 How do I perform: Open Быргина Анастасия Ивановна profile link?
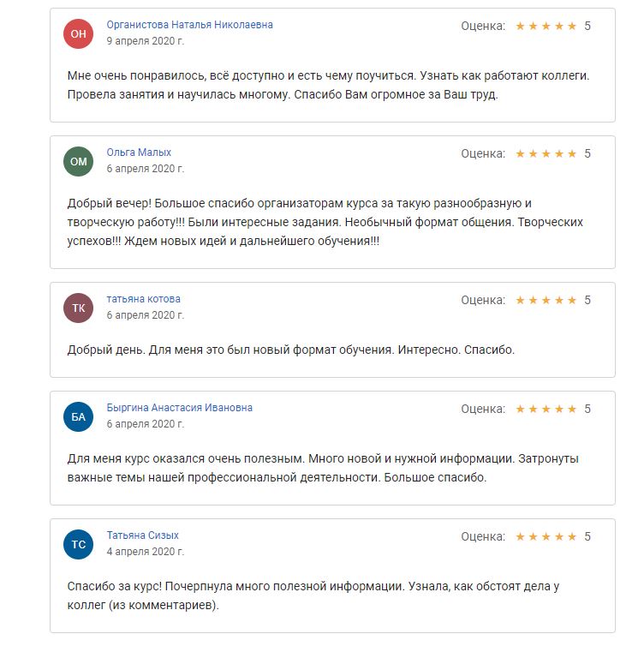point(180,408)
